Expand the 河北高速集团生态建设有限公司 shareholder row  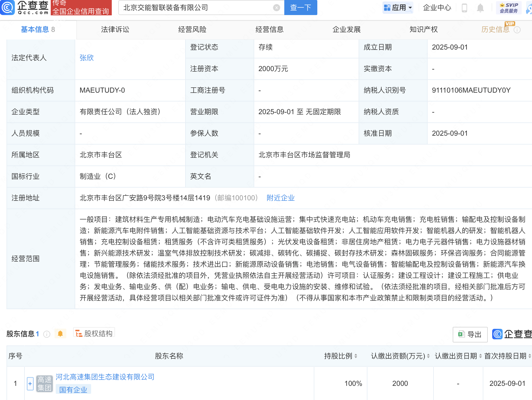point(30,383)
